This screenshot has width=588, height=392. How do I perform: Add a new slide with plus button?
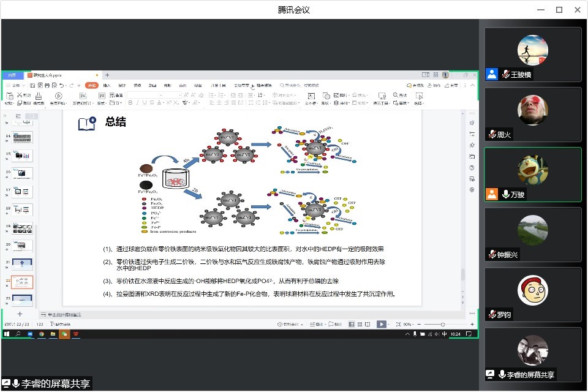point(20,314)
